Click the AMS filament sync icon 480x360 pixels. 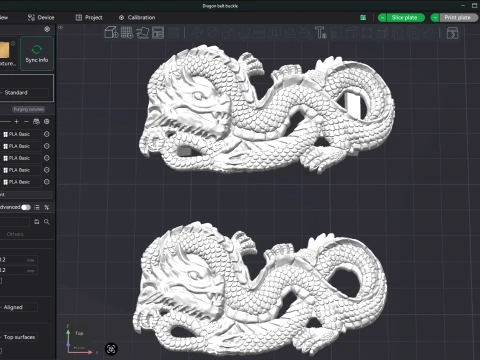point(36,122)
